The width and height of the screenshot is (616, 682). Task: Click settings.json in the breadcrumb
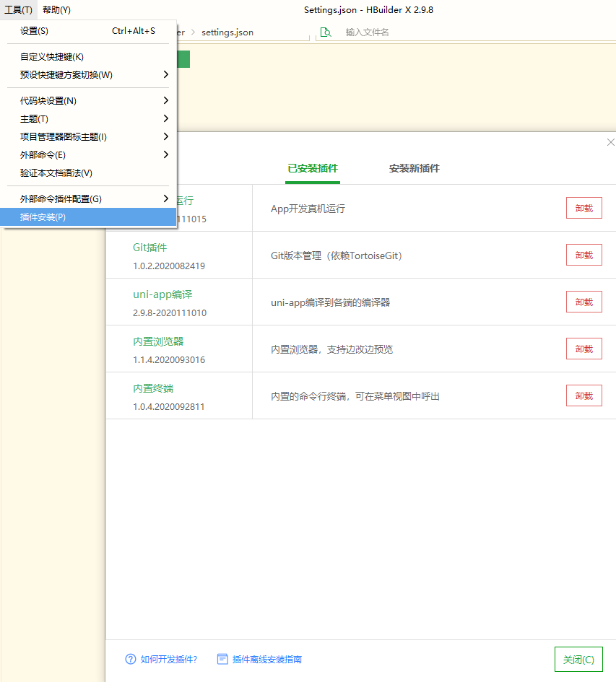tap(227, 32)
